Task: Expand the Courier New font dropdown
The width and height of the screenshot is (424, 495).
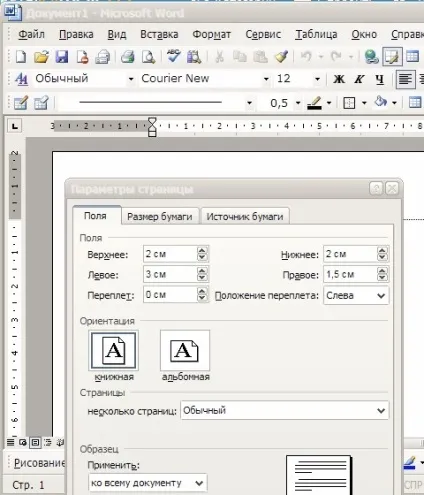Action: click(x=266, y=79)
